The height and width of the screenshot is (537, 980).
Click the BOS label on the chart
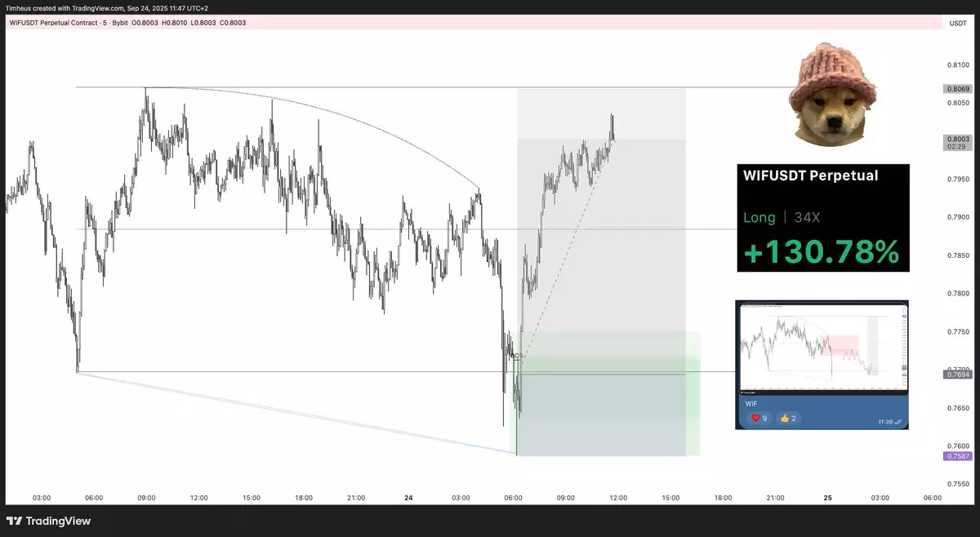click(x=516, y=356)
